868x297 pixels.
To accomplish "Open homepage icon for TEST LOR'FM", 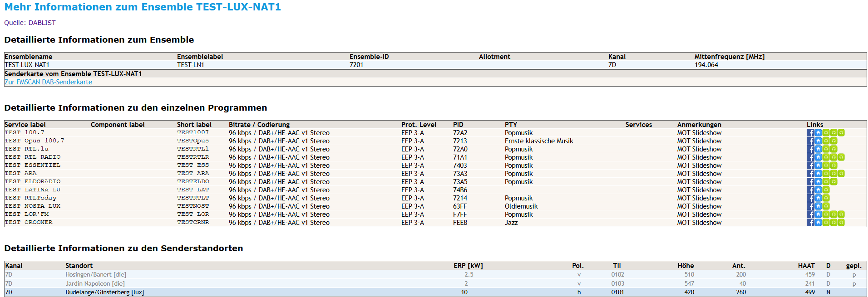I will click(x=818, y=214).
